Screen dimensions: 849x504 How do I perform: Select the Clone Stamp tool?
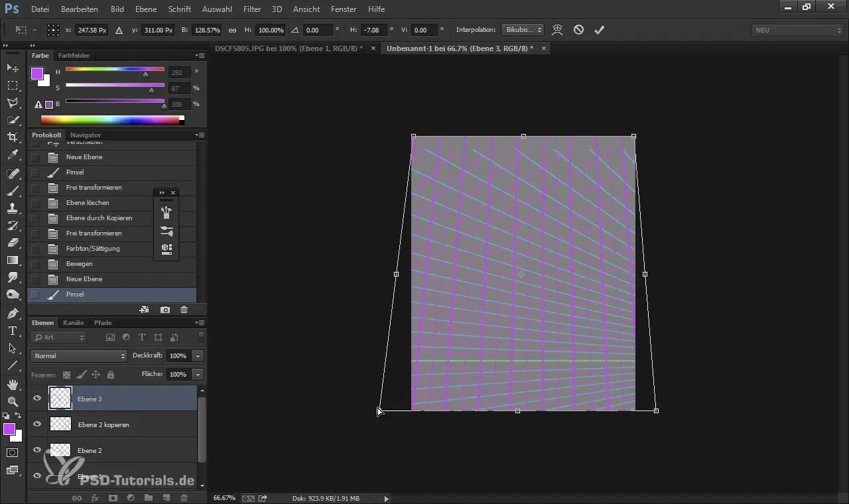(x=13, y=208)
